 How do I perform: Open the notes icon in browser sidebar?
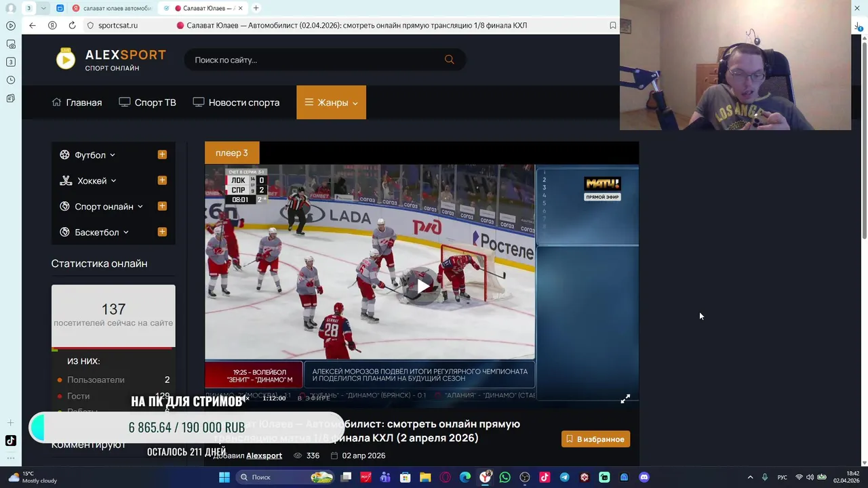click(10, 98)
